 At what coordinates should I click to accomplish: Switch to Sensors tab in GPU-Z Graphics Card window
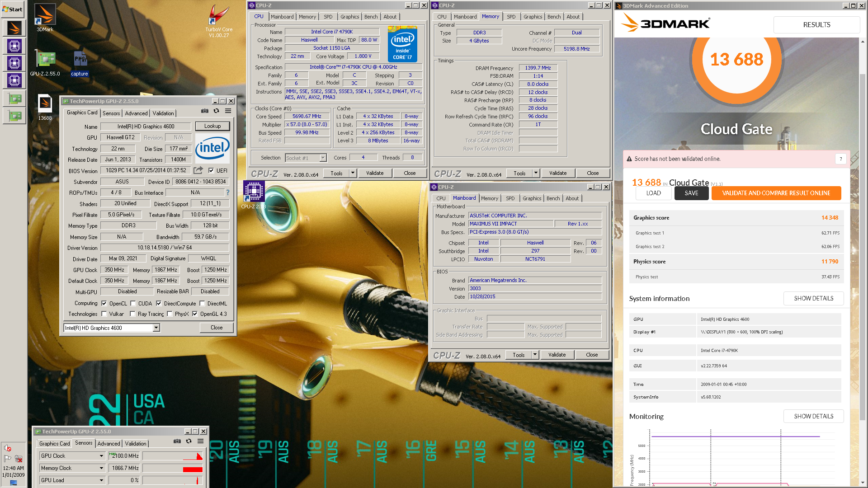[x=111, y=113]
